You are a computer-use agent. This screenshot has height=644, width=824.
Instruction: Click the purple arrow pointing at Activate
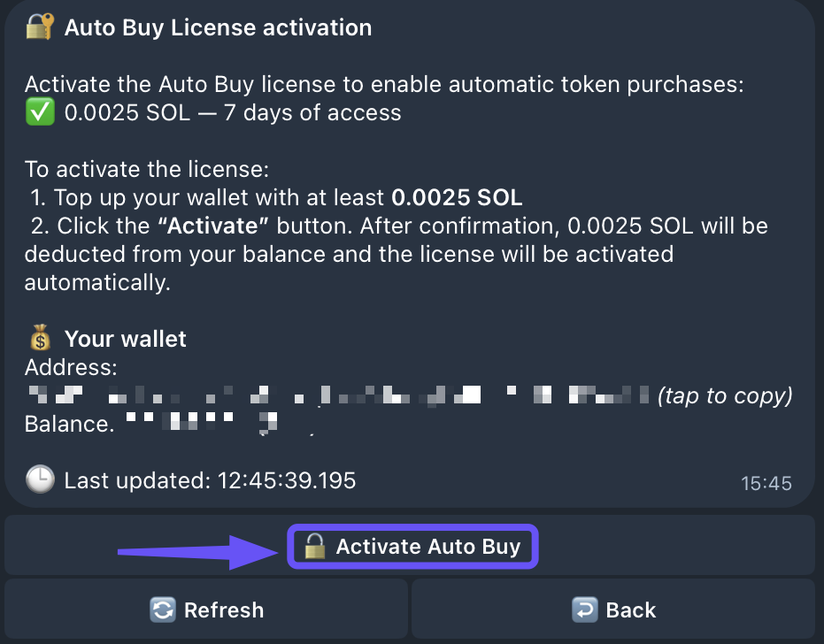click(x=195, y=550)
